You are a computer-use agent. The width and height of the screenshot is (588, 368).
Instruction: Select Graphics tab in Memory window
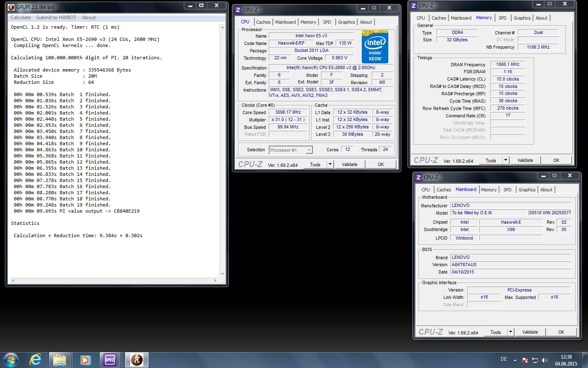(522, 18)
